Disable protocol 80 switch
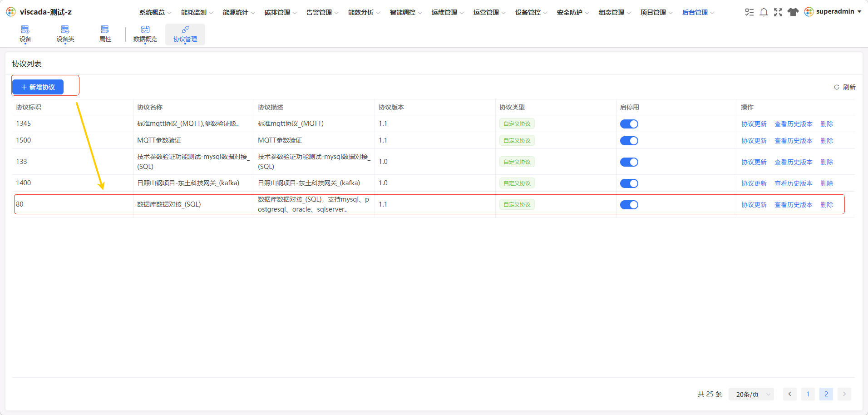This screenshot has height=415, width=868. click(x=629, y=205)
